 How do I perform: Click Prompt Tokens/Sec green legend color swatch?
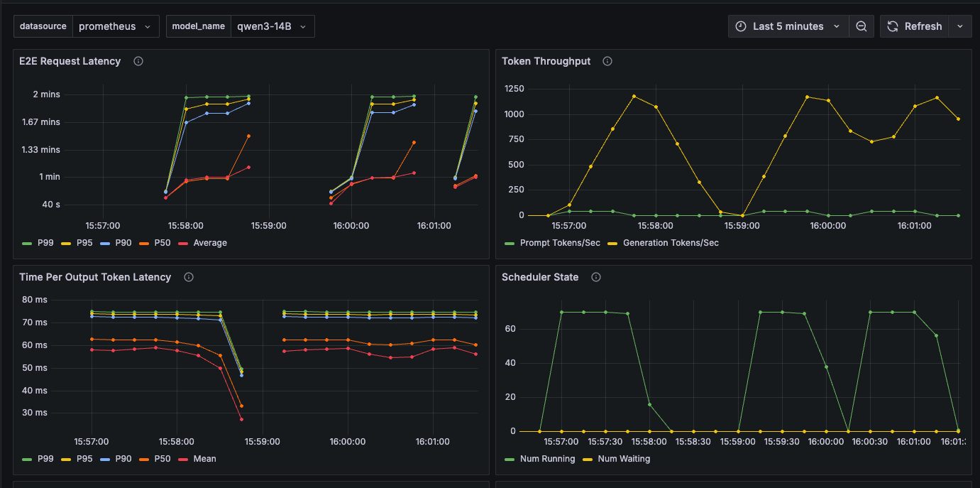pos(509,243)
